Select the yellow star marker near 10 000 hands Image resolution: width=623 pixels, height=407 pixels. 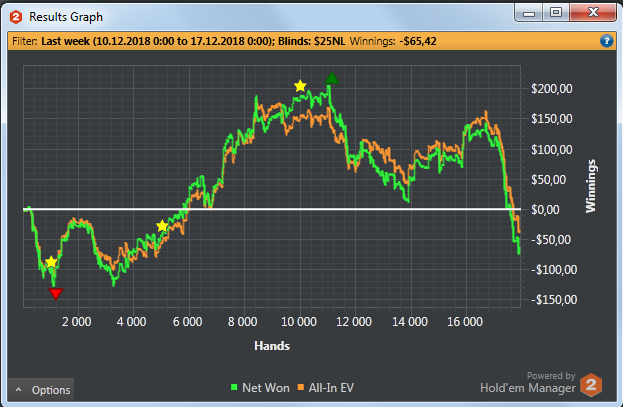[x=300, y=86]
